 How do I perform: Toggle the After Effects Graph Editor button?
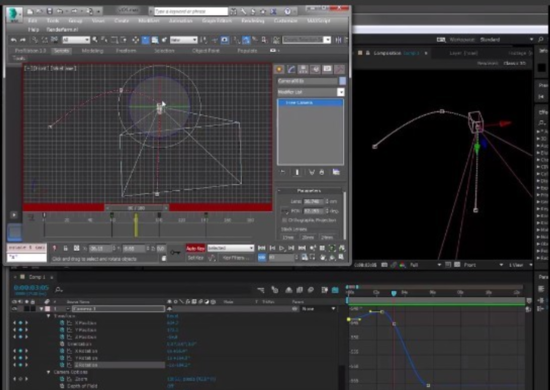pos(335,290)
